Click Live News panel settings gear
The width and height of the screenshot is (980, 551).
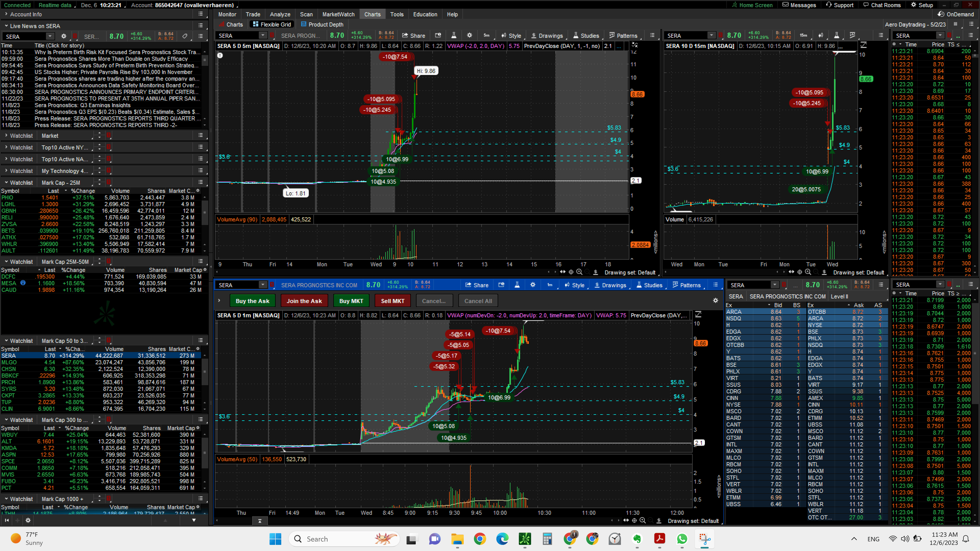pos(64,36)
